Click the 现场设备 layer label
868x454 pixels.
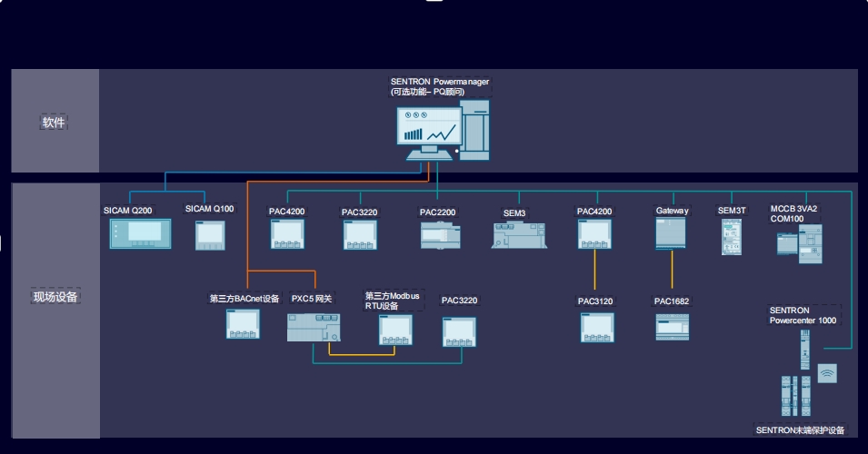(x=55, y=297)
